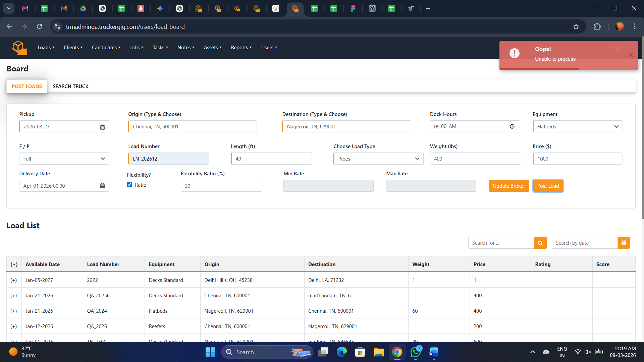Click the Search by date calendar button
The image size is (644, 362).
pos(623,243)
